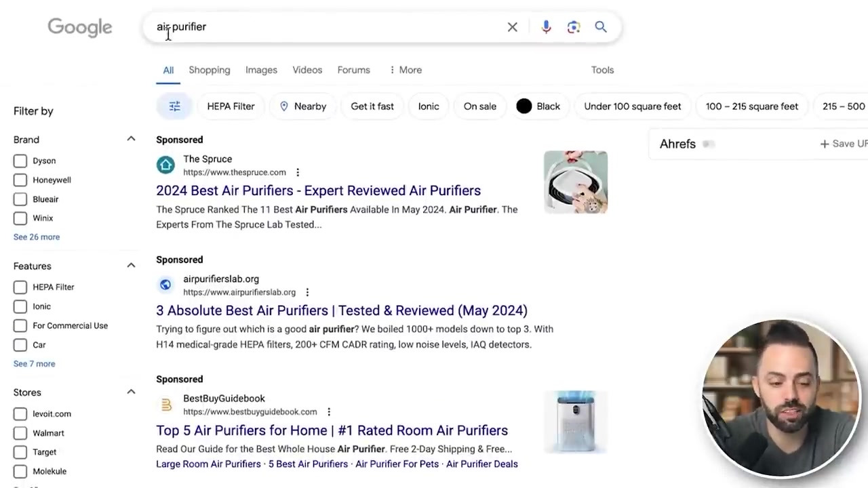Collapse the Features filter section
868x488 pixels.
[131, 265]
